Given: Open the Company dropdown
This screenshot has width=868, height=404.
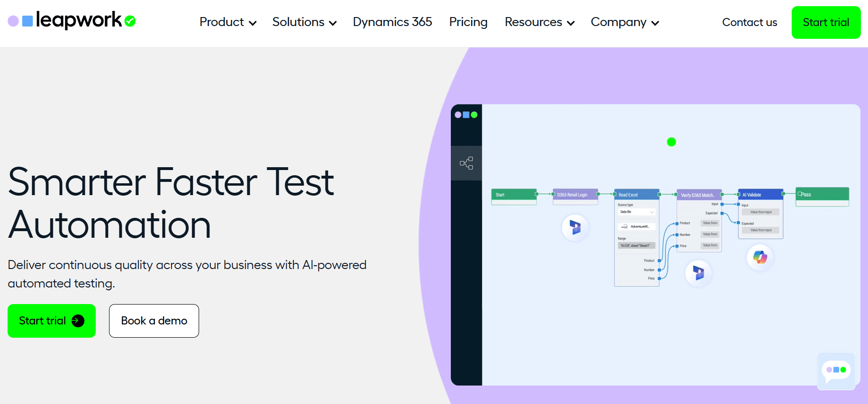Looking at the screenshot, I should click(x=625, y=22).
